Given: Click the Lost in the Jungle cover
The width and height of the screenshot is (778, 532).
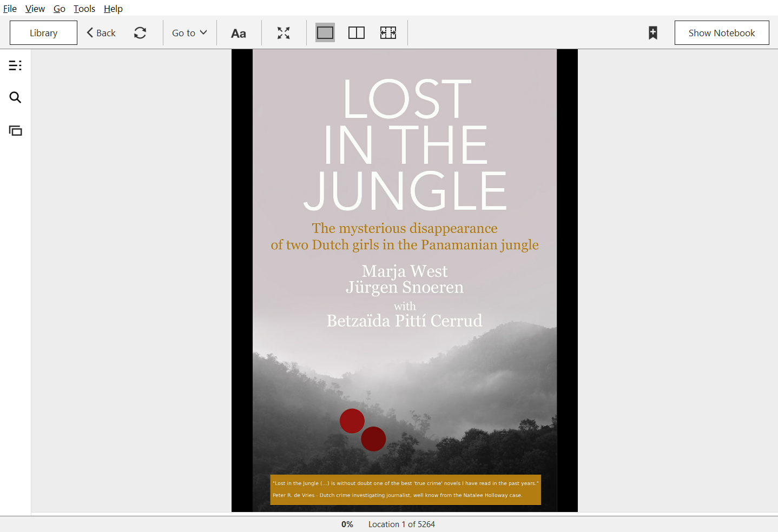Looking at the screenshot, I should [x=405, y=281].
